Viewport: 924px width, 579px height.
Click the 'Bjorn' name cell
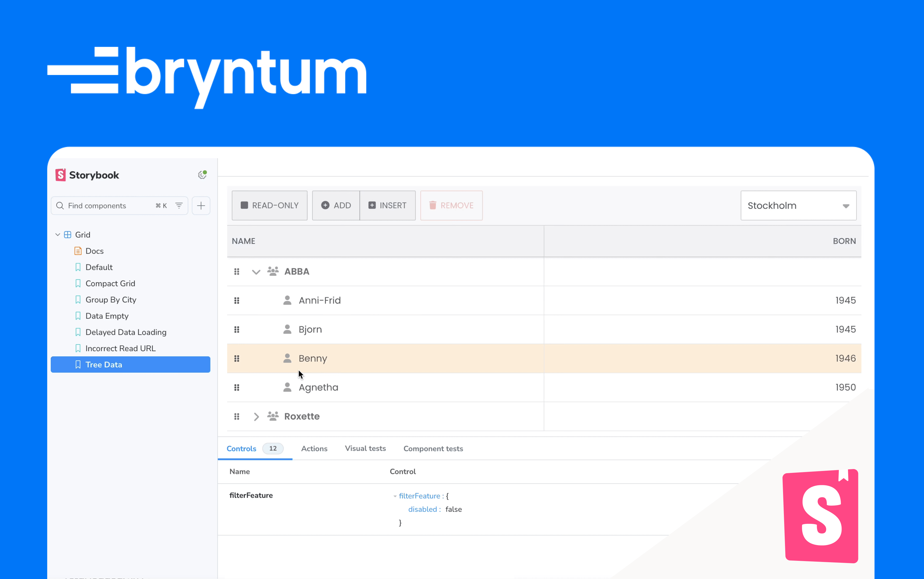pyautogui.click(x=386, y=329)
